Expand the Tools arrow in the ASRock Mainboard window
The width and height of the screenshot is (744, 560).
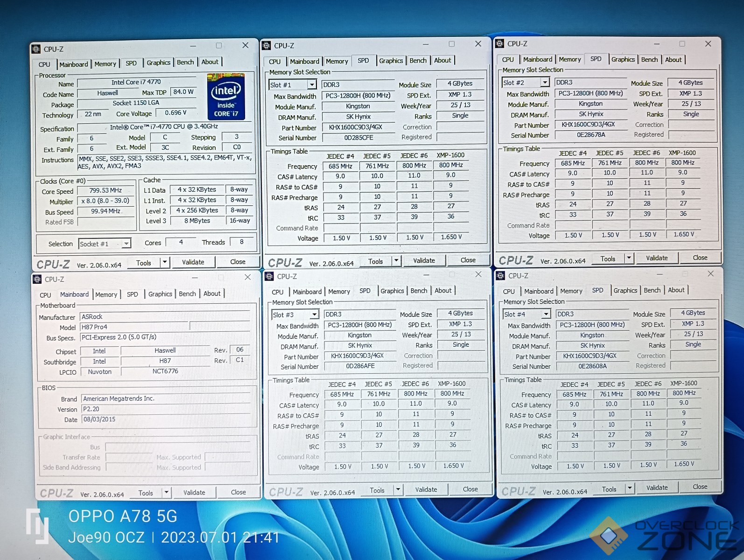167,492
